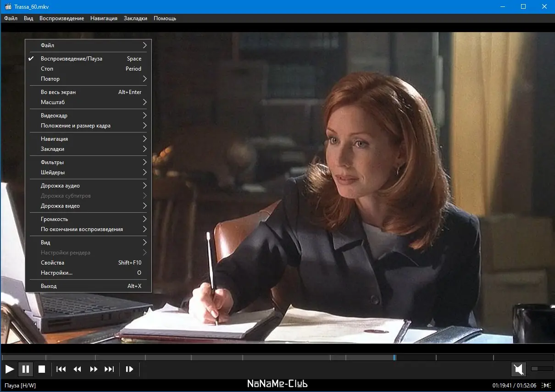Image resolution: width=555 pixels, height=392 pixels.
Task: Click the playback time 01:19:41 / 01:52:06
Action: coord(514,385)
